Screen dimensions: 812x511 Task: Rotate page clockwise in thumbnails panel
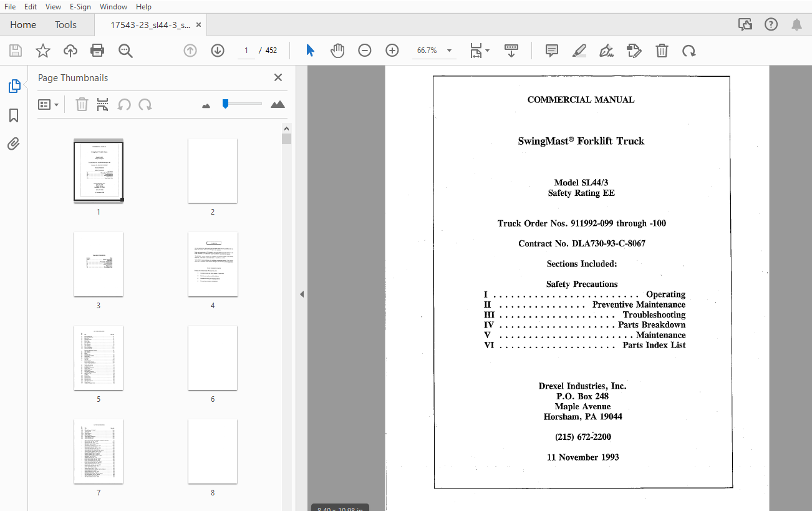click(145, 104)
